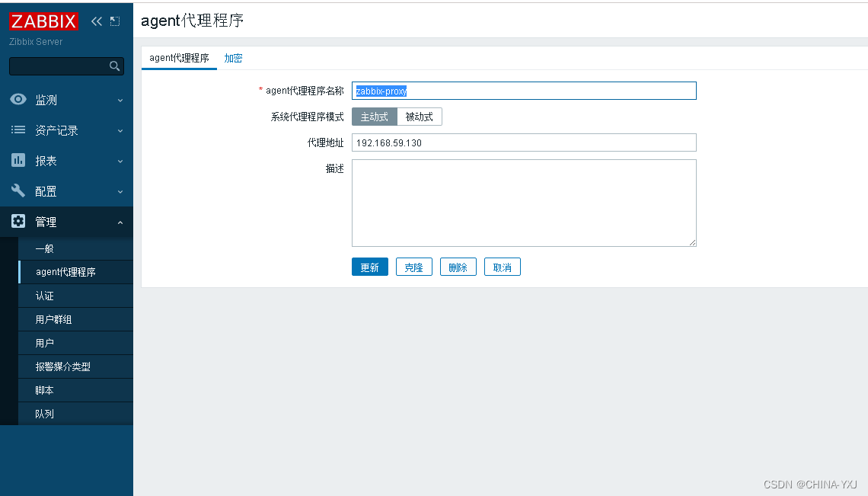Open 用户群组 in sidebar menu
Image resolution: width=868 pixels, height=496 pixels.
tap(75, 319)
